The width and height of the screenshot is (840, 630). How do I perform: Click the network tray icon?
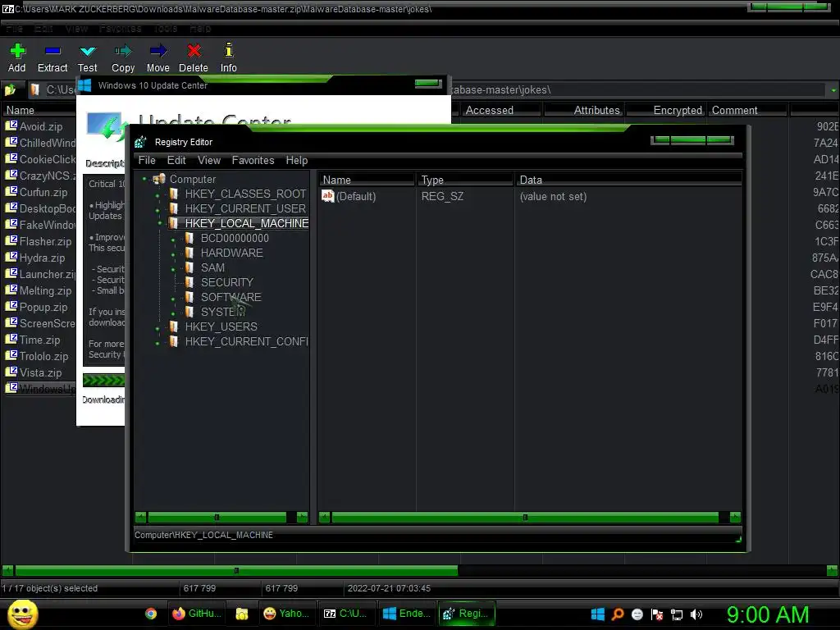pyautogui.click(x=677, y=614)
